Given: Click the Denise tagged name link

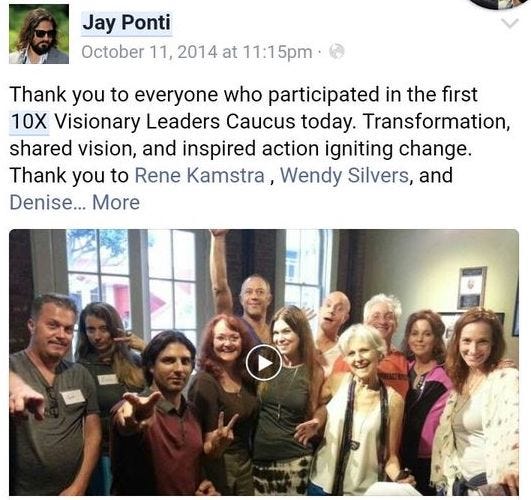Looking at the screenshot, I should click(43, 203).
